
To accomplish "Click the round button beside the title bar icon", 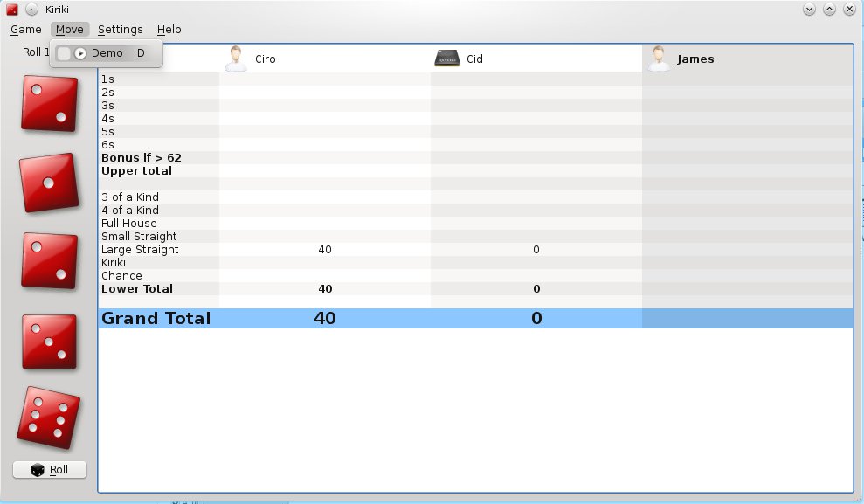I will (31, 9).
